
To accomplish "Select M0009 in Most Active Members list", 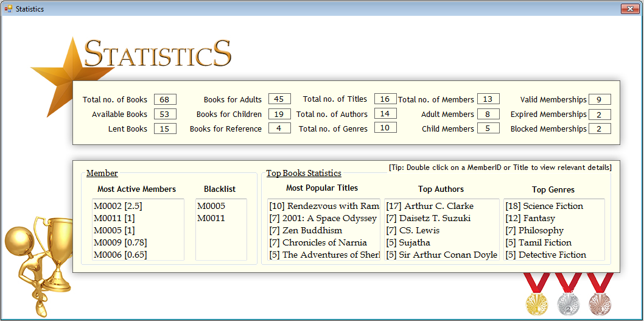I will tap(121, 242).
